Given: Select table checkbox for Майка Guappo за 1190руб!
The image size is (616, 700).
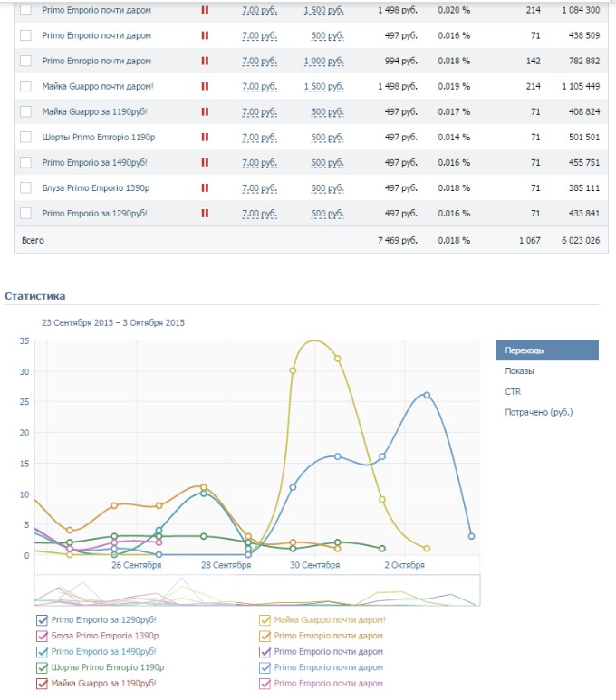Looking at the screenshot, I should click(26, 111).
